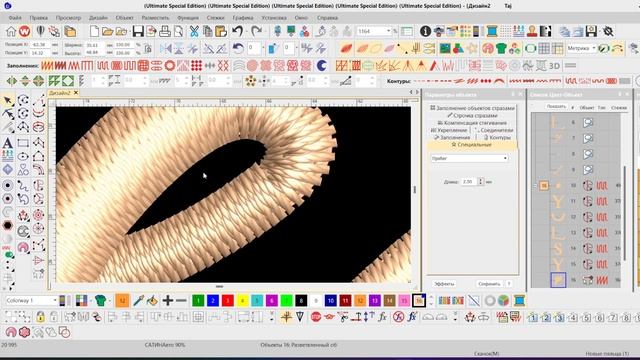Screen dimensions: 640x360
Task: Pick the red color swatch 3
Action: pos(228,301)
